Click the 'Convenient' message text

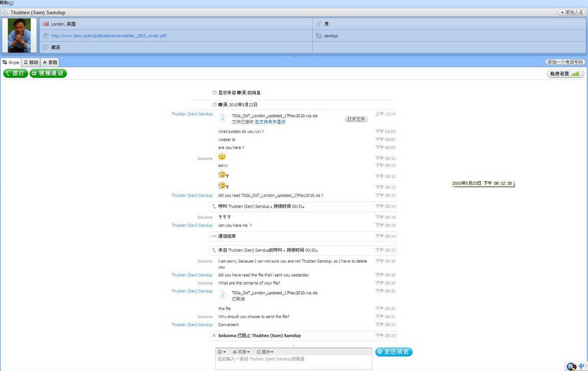click(x=229, y=325)
